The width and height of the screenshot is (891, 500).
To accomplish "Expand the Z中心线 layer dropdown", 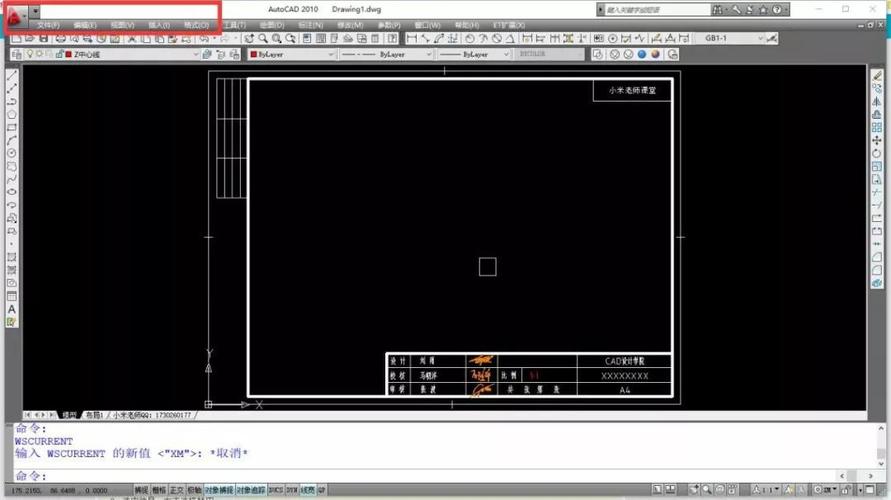I will [196, 55].
